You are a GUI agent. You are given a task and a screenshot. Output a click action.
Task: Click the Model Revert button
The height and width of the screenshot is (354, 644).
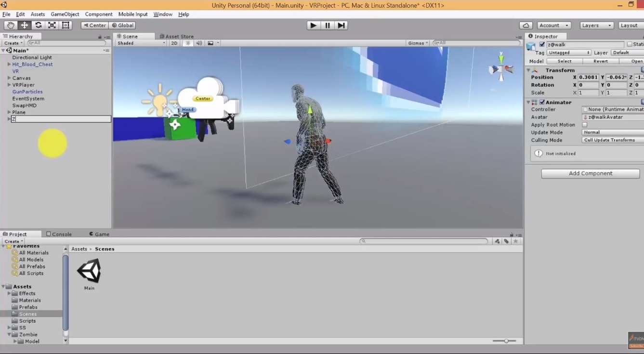[600, 61]
